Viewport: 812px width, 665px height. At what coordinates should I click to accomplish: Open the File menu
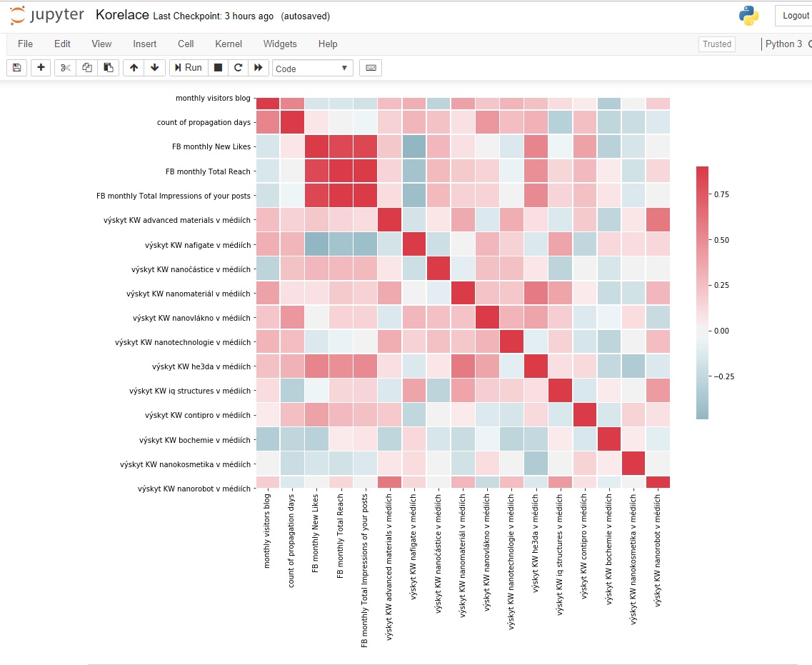[25, 44]
